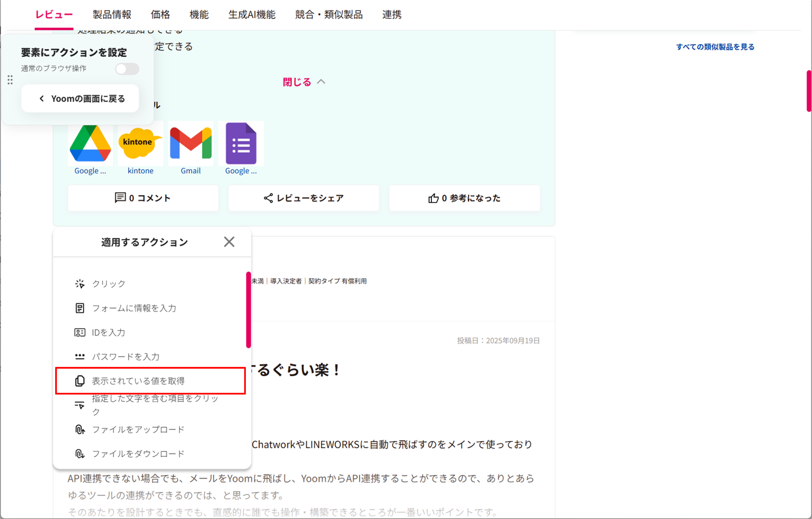Click the Google Drive icon
Image resolution: width=812 pixels, height=519 pixels.
(90, 144)
